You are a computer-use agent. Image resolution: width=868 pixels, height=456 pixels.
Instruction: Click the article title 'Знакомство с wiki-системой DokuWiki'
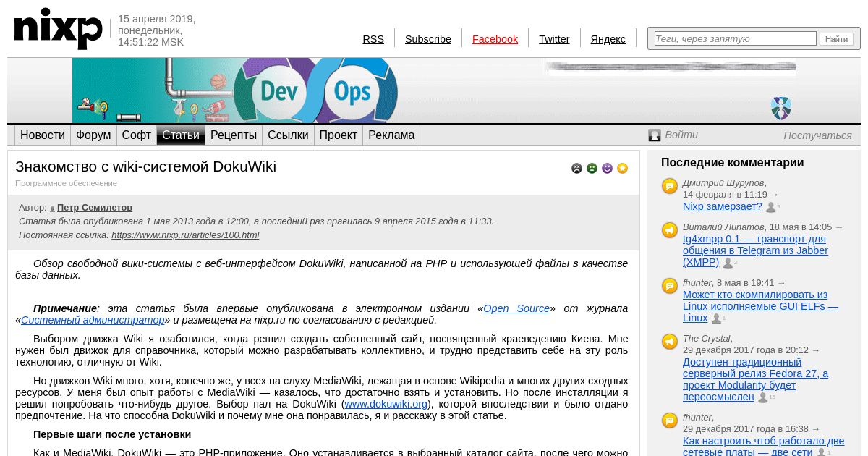[x=145, y=166]
